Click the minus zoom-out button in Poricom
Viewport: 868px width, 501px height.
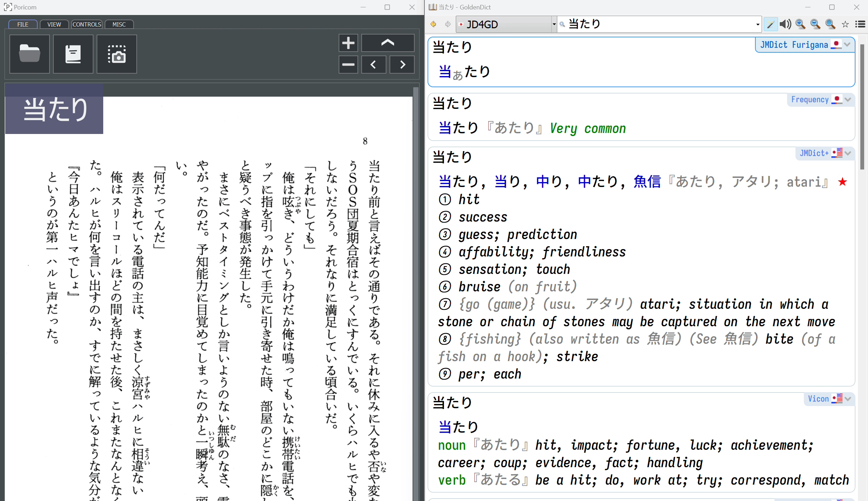click(348, 65)
